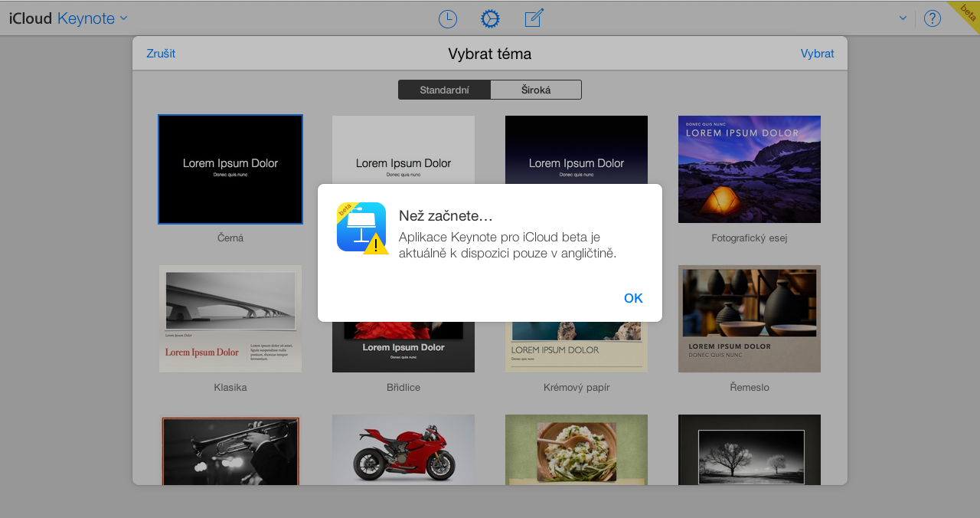Open the settings gear icon
980x518 pixels.
click(490, 19)
